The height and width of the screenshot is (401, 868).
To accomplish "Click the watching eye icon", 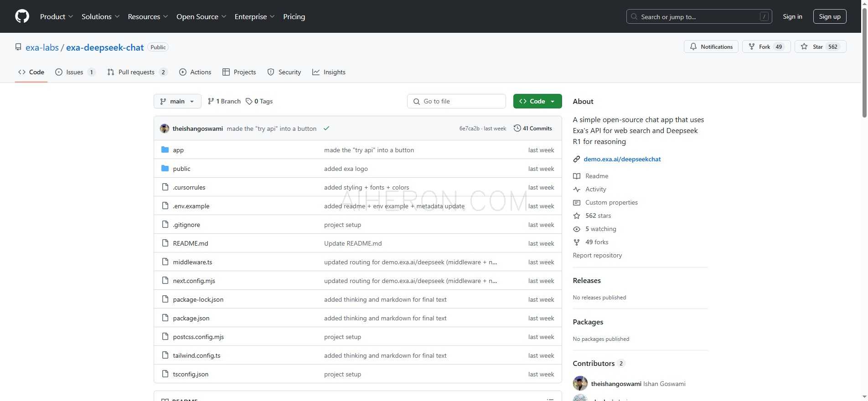I will click(577, 229).
